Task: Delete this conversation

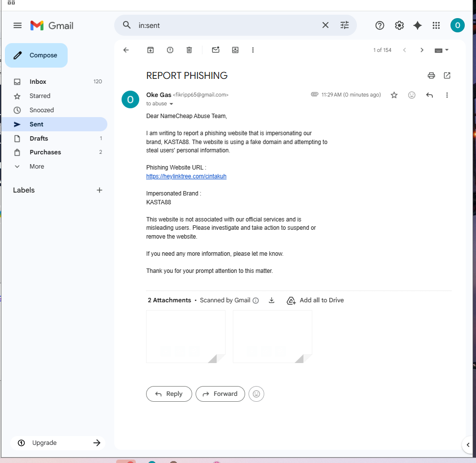Action: 189,50
